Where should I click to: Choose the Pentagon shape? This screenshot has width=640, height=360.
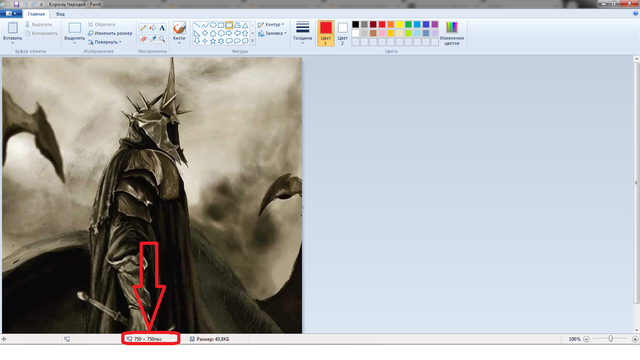(213, 33)
